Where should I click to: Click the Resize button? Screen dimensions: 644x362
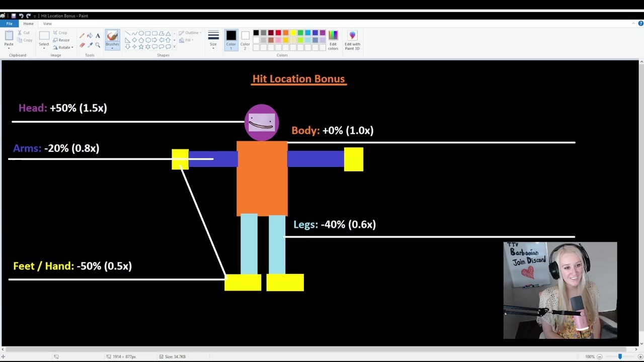[x=62, y=40]
